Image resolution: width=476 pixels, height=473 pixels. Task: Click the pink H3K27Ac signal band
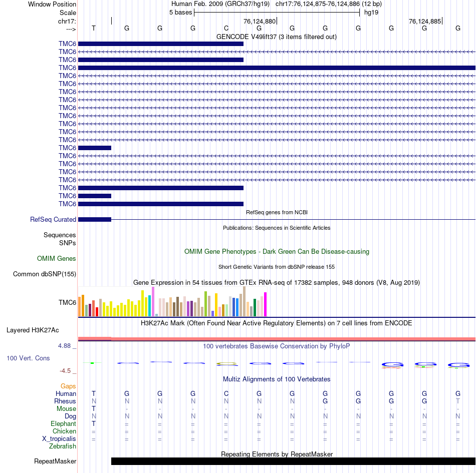click(x=277, y=339)
